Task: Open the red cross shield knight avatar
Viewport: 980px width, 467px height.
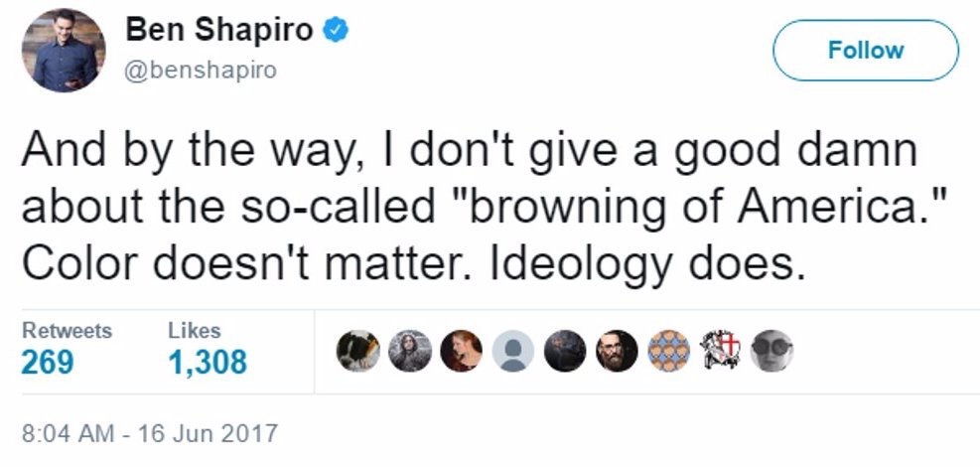Action: pos(721,351)
